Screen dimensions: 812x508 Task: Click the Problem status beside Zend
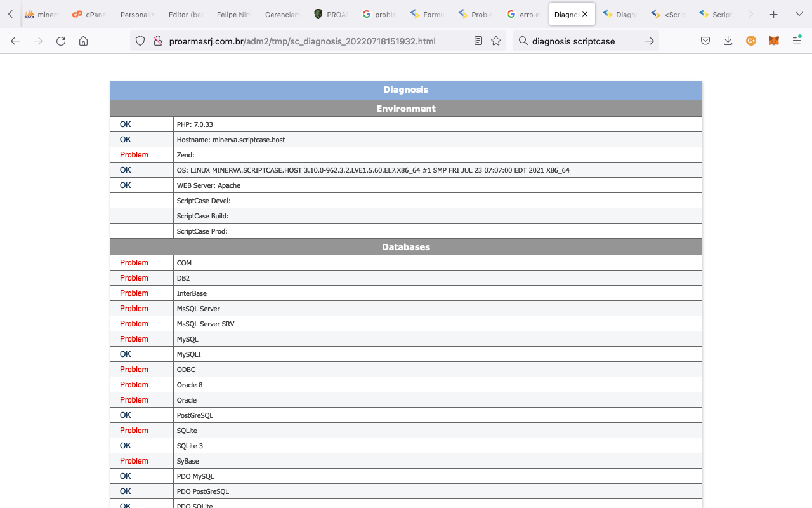tap(134, 155)
